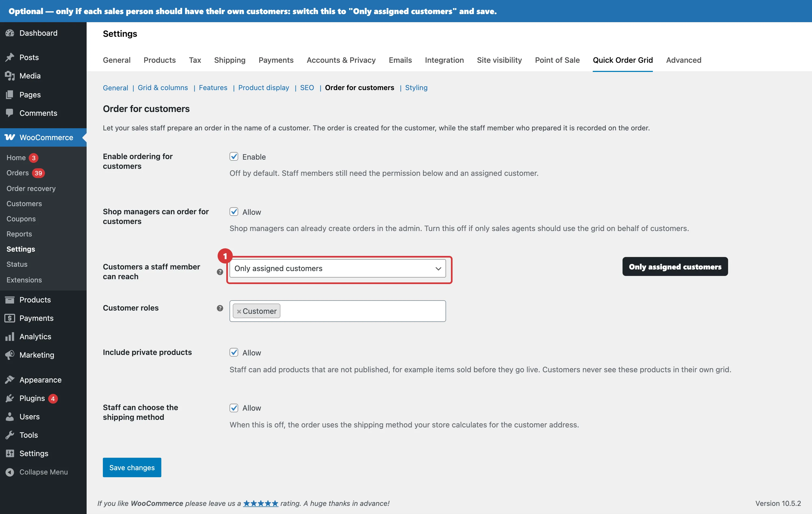The width and height of the screenshot is (812, 514).
Task: Open the Tax settings tab
Action: [x=195, y=60]
